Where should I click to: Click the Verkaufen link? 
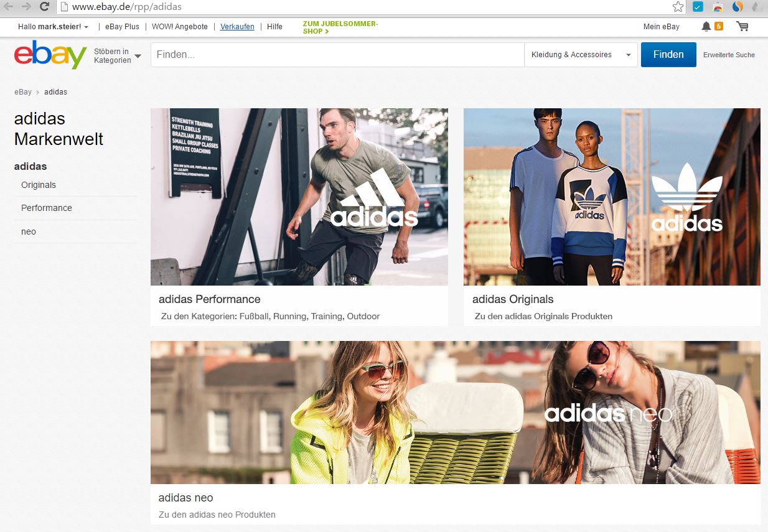point(237,27)
